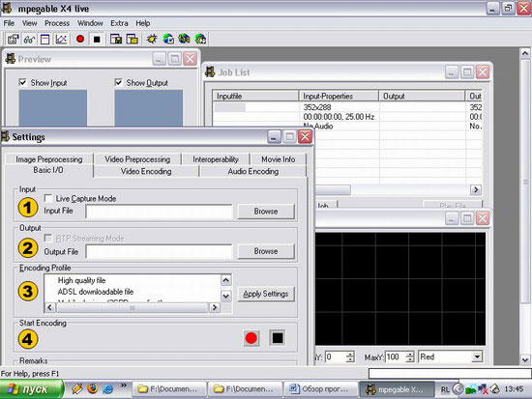This screenshot has width=532, height=399.
Task: Open the preview glasses toolbar icon
Action: coord(29,40)
